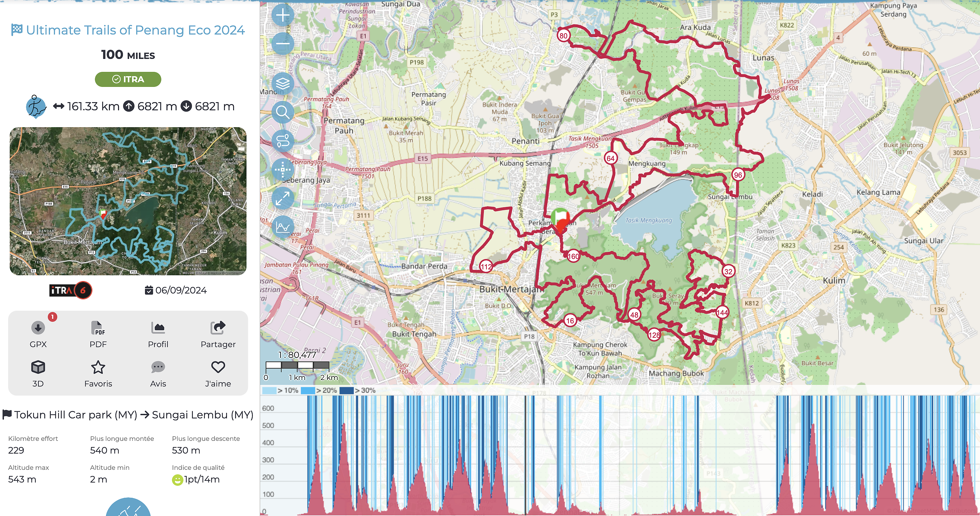The width and height of the screenshot is (980, 516).
Task: Click Tokun Hill Car park start location text
Action: click(x=76, y=415)
